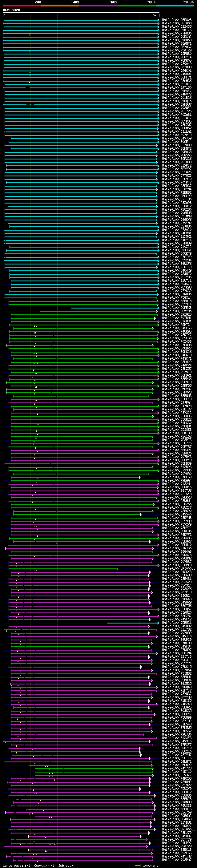Open hit UniRef100_C1KIZ6
The width and height of the screenshot is (197, 868).
(x=176, y=30)
